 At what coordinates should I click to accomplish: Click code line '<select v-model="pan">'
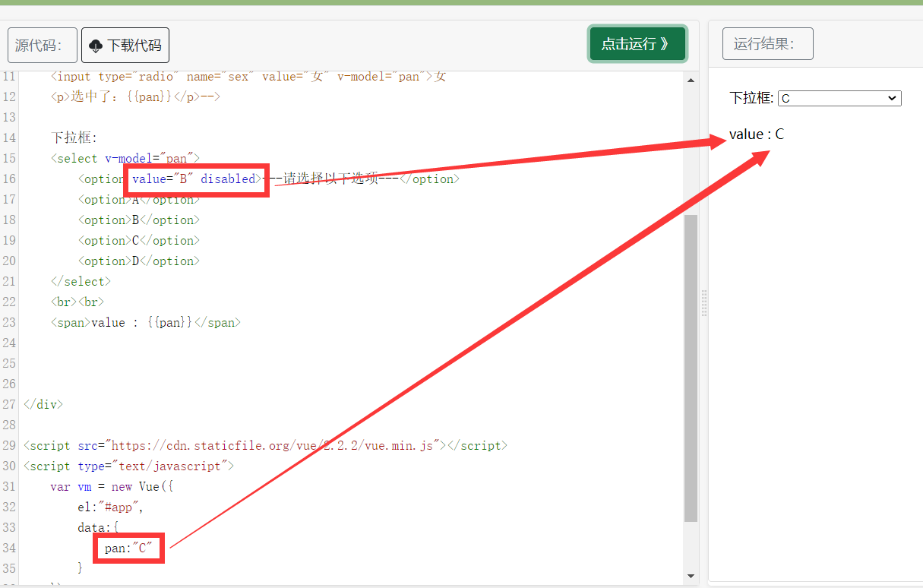click(x=125, y=158)
